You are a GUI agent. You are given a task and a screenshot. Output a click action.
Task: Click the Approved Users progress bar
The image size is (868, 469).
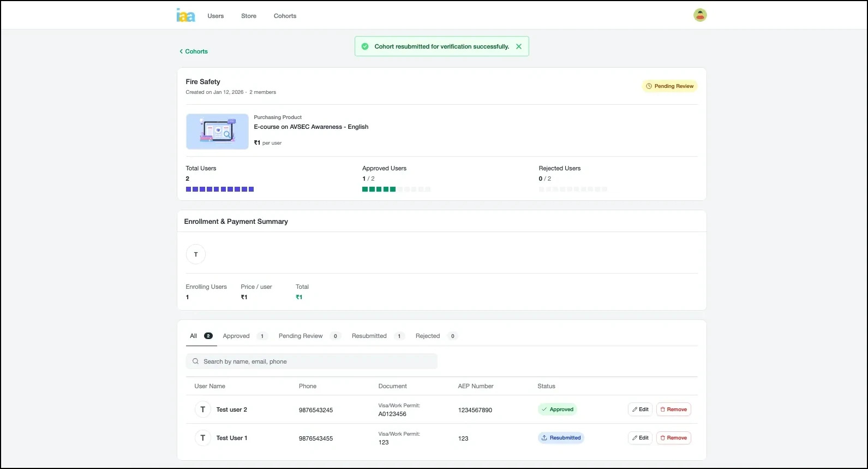(396, 189)
